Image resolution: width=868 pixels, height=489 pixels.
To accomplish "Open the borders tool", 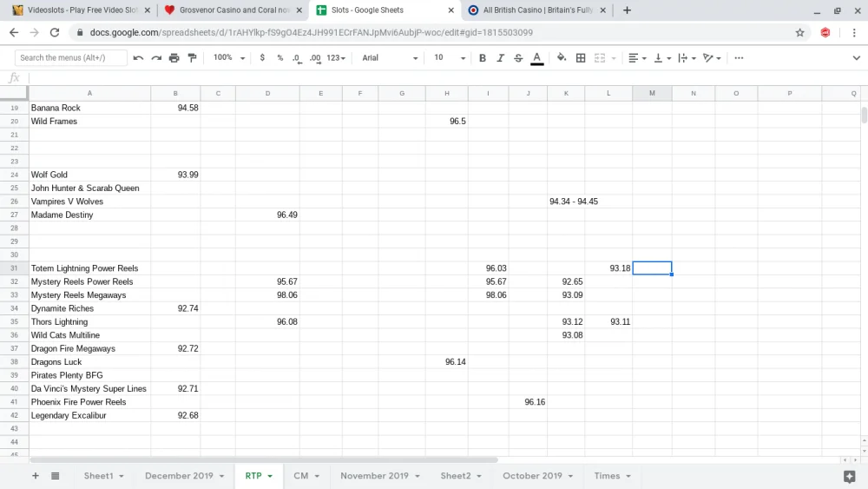I will pyautogui.click(x=581, y=57).
